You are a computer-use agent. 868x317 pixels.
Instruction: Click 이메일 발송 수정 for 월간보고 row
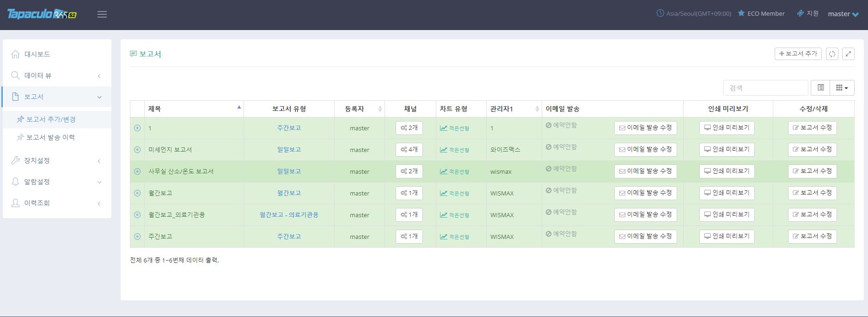click(x=645, y=193)
